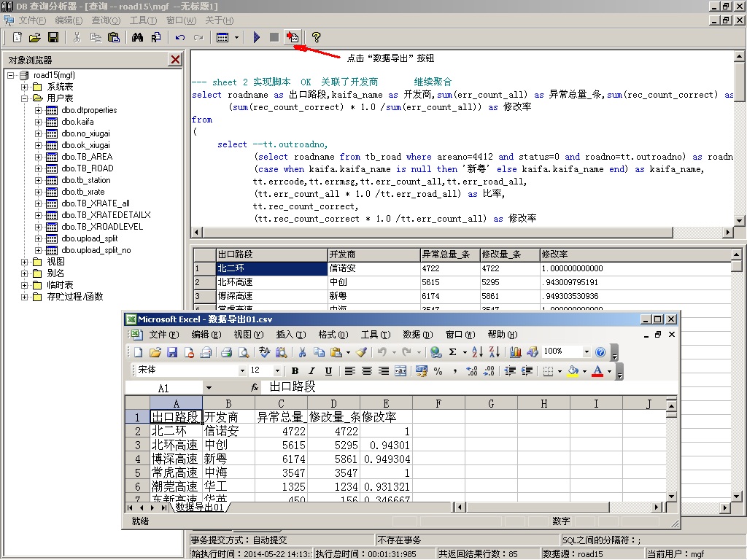Select dbo.upload_split table in the tree
747x560 pixels.
[x=90, y=238]
